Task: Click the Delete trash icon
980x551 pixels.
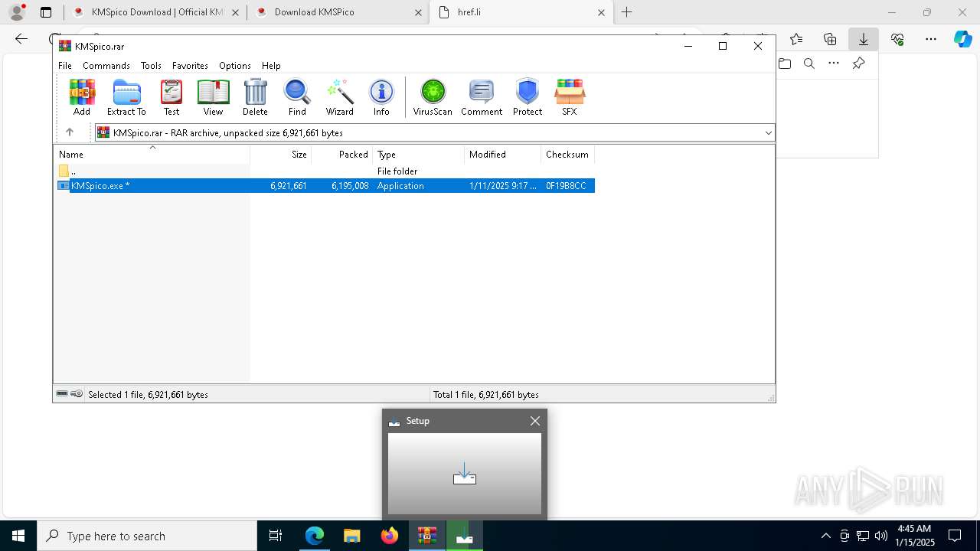Action: tap(255, 97)
